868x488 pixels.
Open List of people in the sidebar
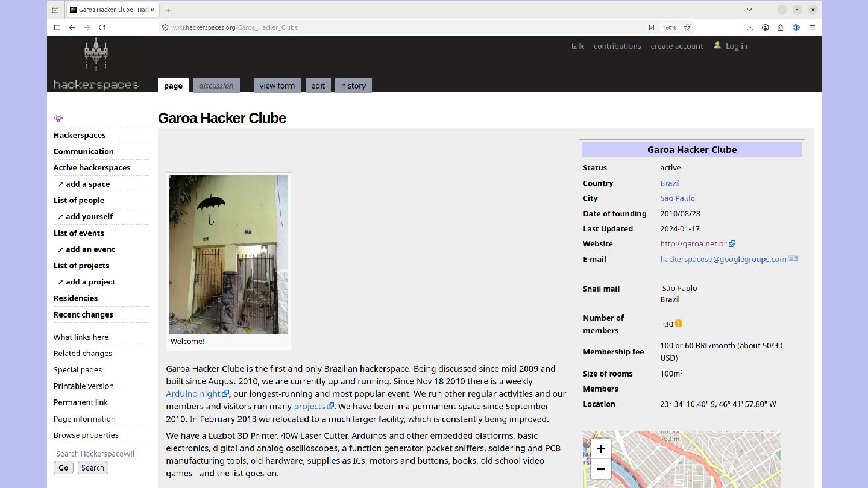(x=79, y=200)
